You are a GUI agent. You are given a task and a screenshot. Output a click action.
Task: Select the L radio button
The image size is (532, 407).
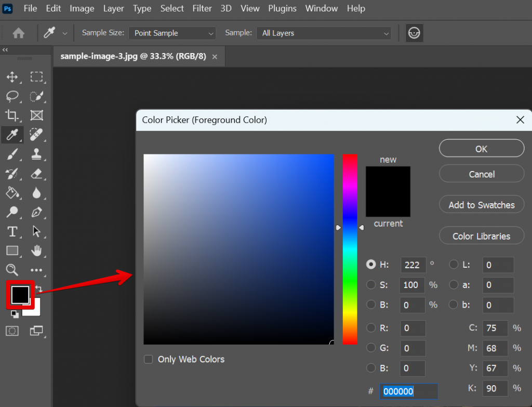pyautogui.click(x=453, y=265)
